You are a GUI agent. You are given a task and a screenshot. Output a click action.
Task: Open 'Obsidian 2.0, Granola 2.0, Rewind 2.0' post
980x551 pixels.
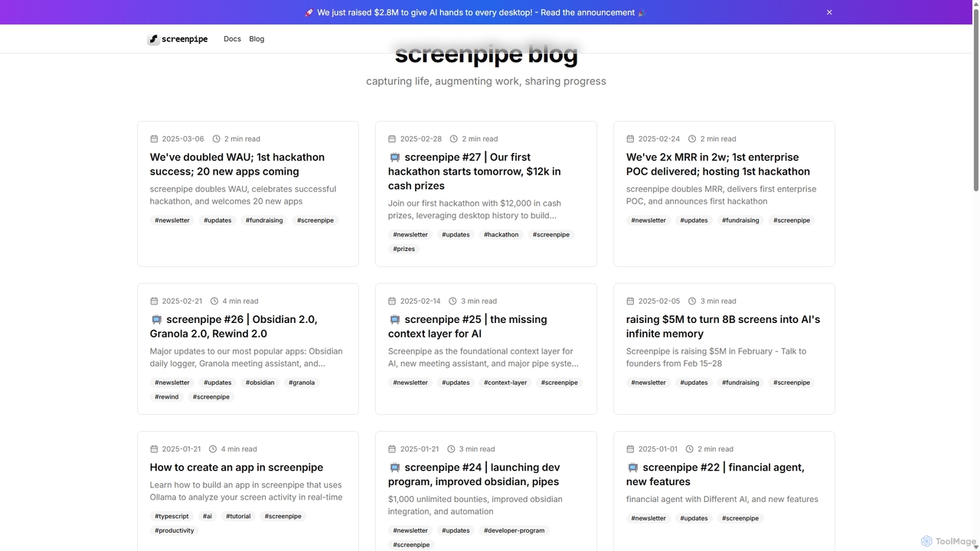point(234,327)
